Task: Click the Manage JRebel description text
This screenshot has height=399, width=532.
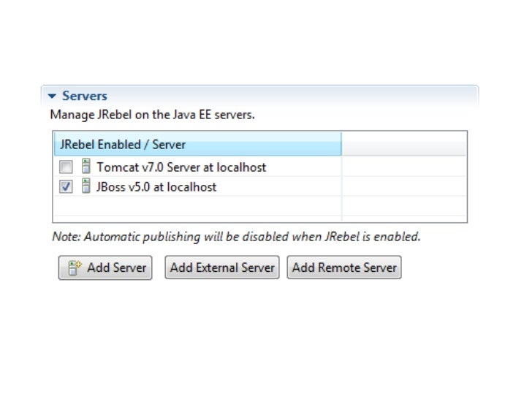Action: [x=152, y=115]
